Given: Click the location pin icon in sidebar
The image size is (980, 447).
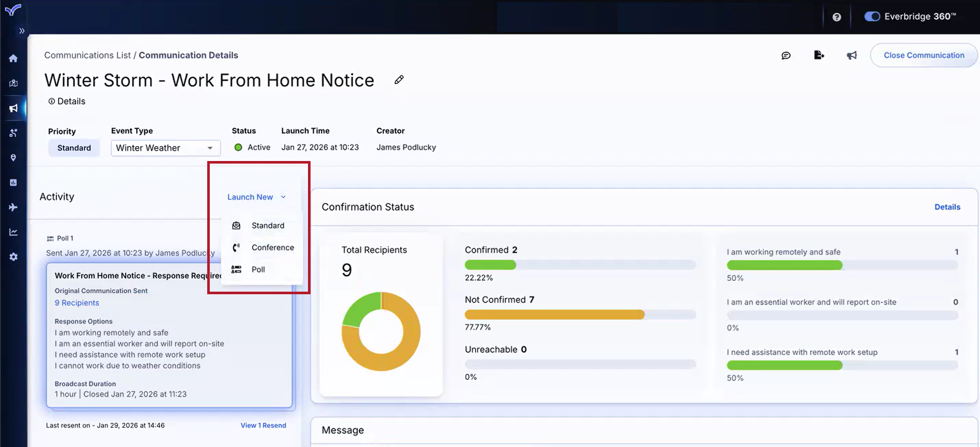Looking at the screenshot, I should 13,158.
